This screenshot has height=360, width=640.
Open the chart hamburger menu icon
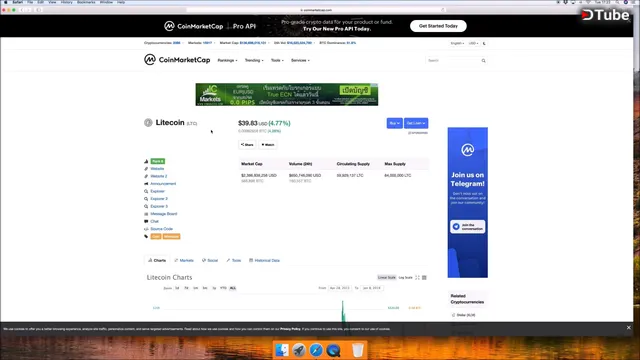(x=424, y=278)
